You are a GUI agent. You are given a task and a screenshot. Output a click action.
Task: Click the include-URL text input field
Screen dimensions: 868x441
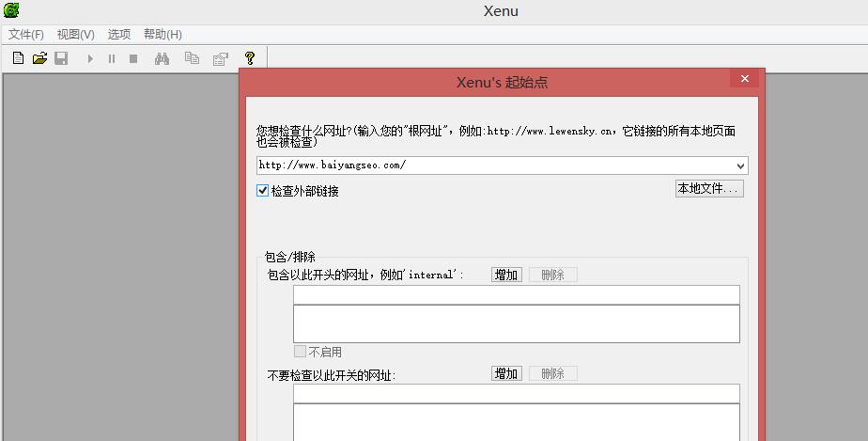[517, 294]
